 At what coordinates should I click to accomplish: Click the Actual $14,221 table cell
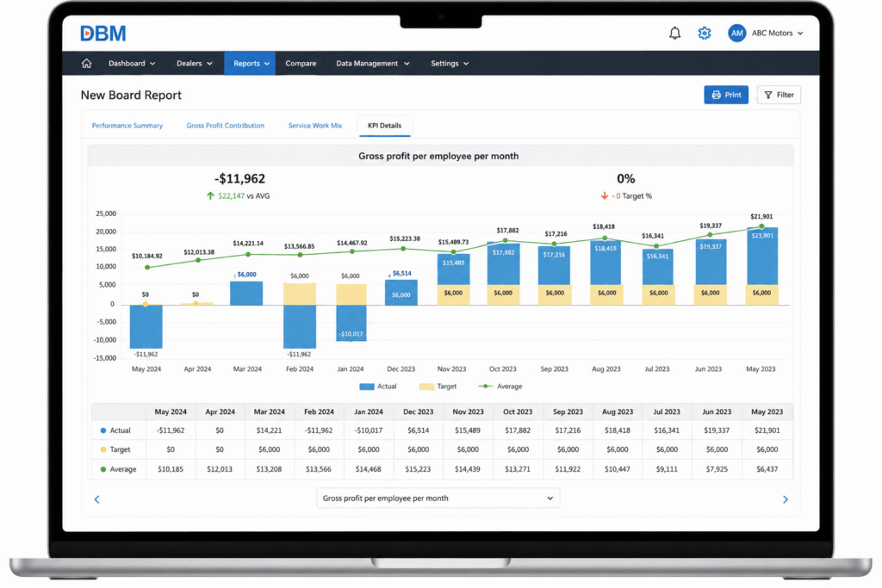click(269, 430)
